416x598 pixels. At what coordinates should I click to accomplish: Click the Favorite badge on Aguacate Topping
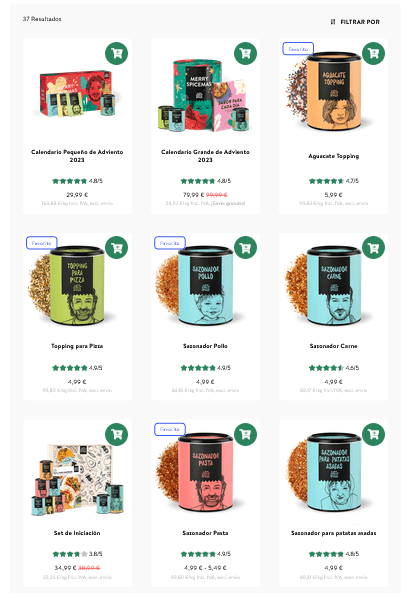coord(298,49)
